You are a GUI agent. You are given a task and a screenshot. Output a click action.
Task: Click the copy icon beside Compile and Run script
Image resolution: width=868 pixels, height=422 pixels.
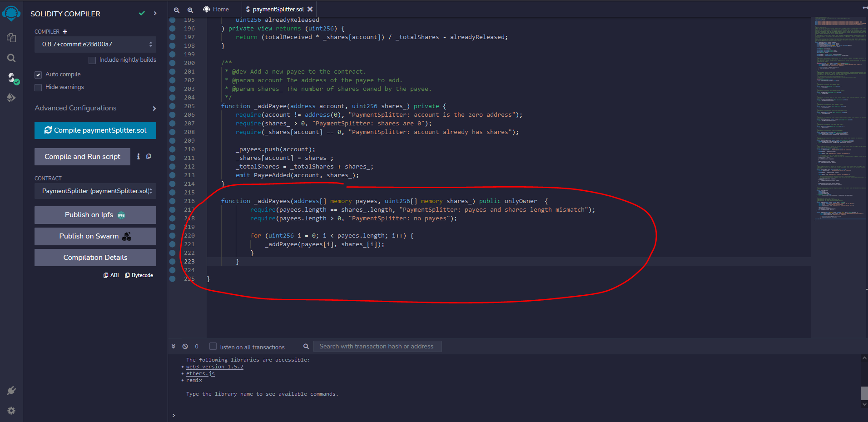[149, 156]
